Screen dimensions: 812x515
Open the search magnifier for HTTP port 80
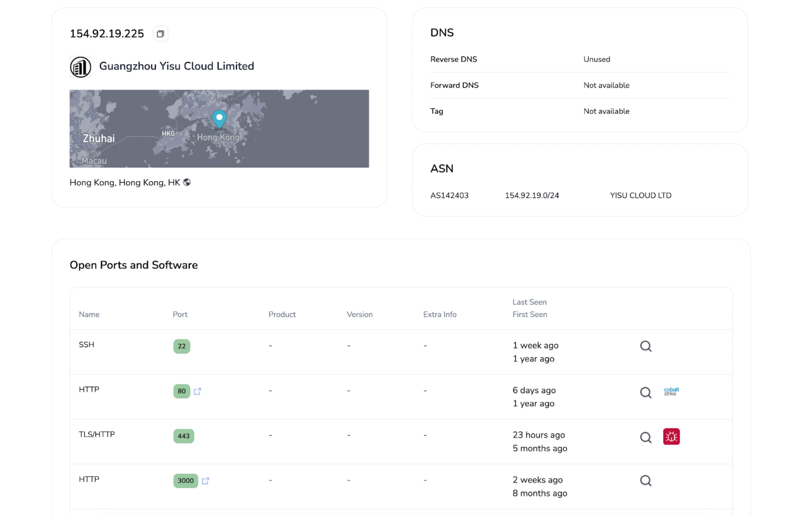(645, 392)
